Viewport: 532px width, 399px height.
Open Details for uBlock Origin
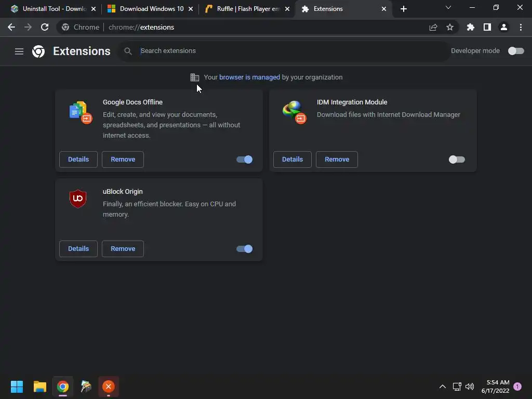pos(78,249)
